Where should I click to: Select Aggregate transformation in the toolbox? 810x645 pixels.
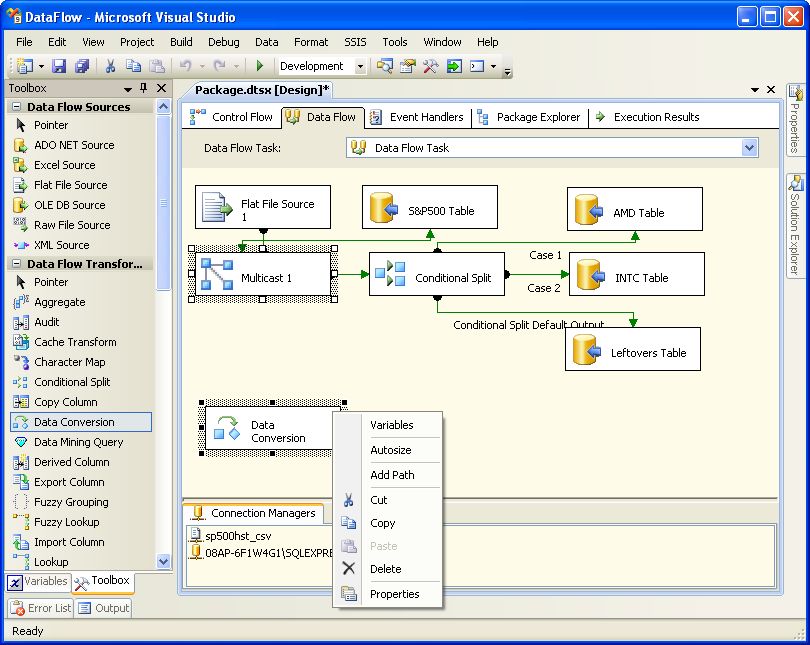tap(59, 302)
